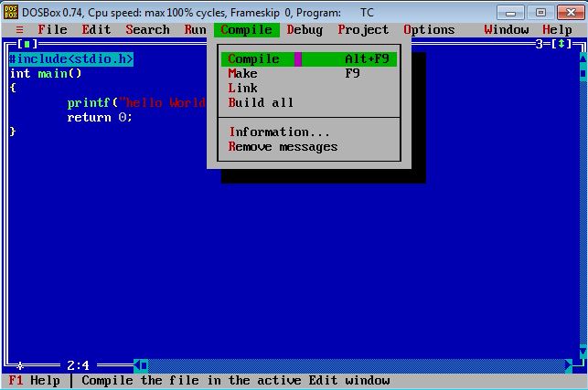Click the window number 3 label

point(540,44)
